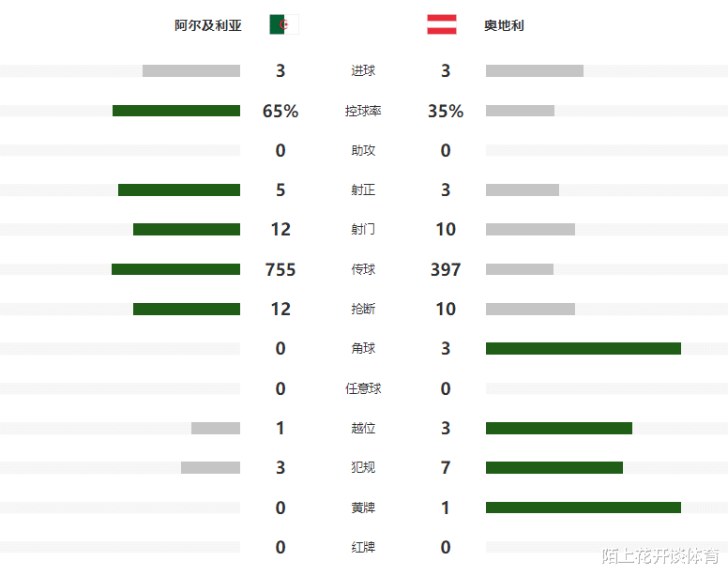Screen dimensions: 728x576
Task: Click Austria's green offside bar
Action: [x=559, y=428]
